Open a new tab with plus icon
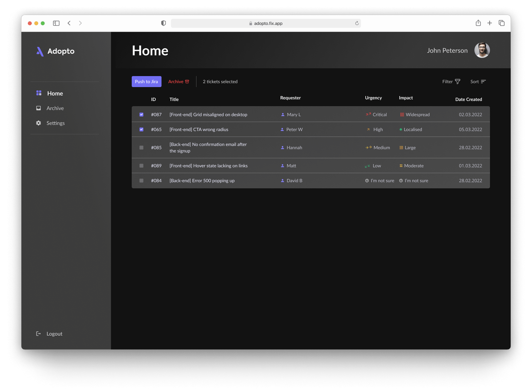This screenshot has height=392, width=532. pyautogui.click(x=490, y=23)
